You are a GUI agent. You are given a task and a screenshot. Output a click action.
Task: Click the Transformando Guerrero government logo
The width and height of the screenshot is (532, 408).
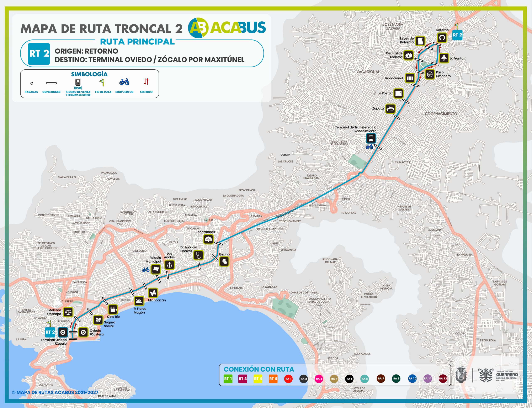pos(498,375)
